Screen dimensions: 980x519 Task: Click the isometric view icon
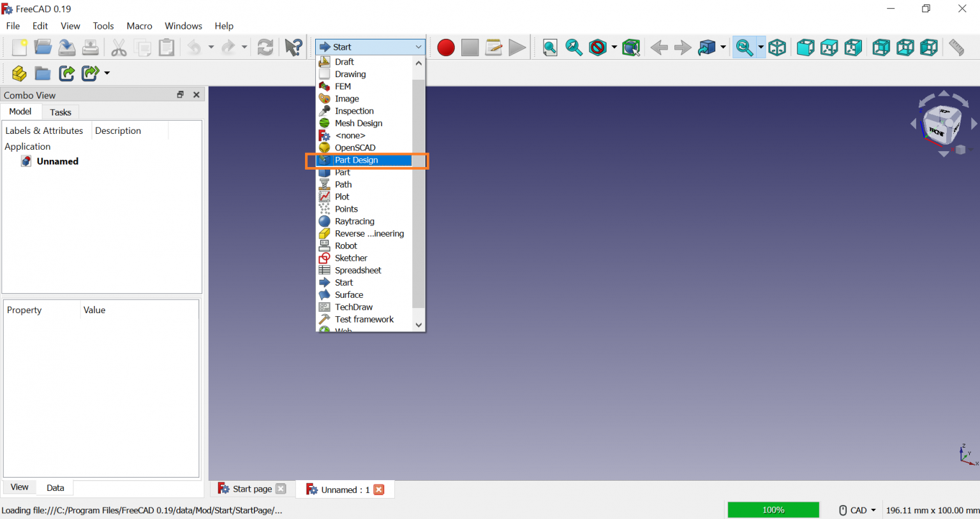(x=777, y=48)
